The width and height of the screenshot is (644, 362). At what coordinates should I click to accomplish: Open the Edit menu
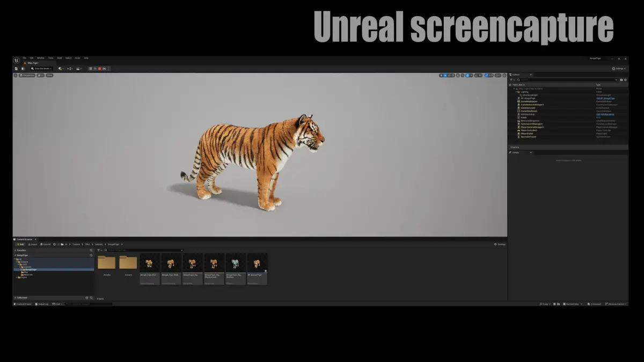click(32, 58)
